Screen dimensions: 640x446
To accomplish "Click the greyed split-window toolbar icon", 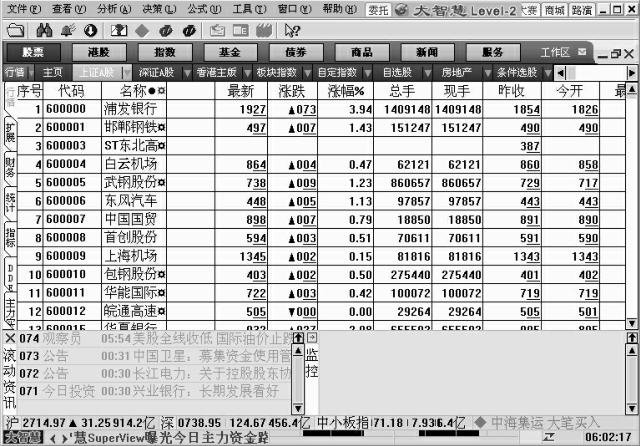I will [x=240, y=31].
